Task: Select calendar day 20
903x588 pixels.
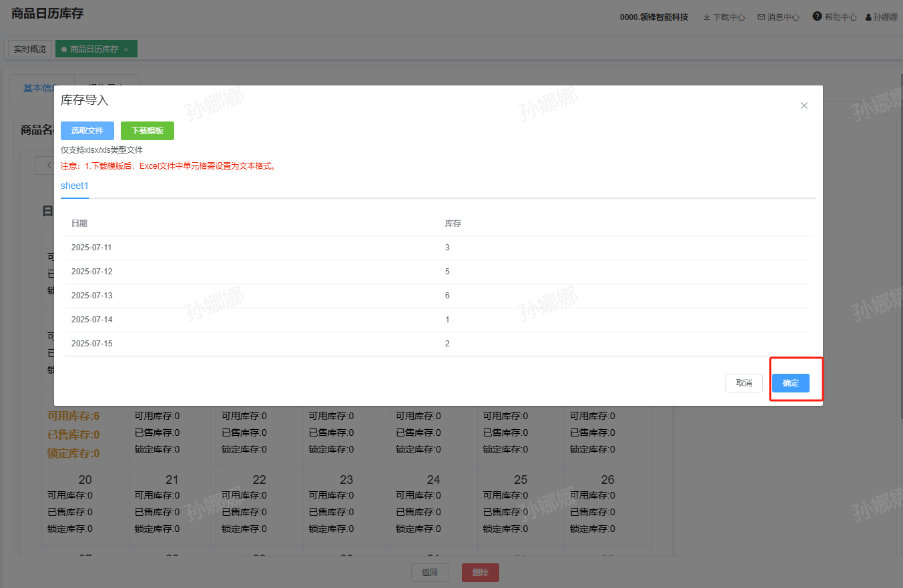Action: [85, 480]
